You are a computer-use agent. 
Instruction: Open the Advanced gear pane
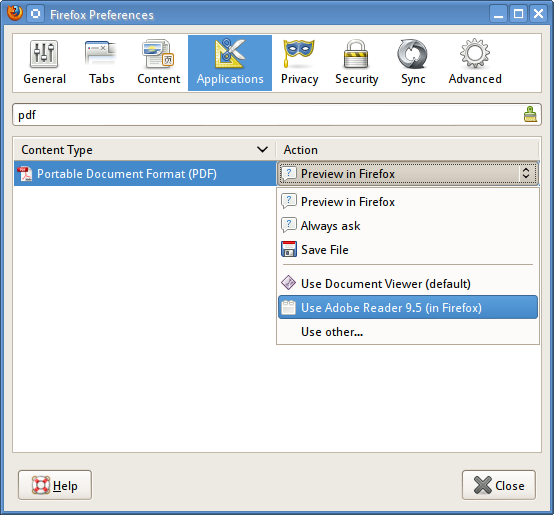pyautogui.click(x=475, y=63)
